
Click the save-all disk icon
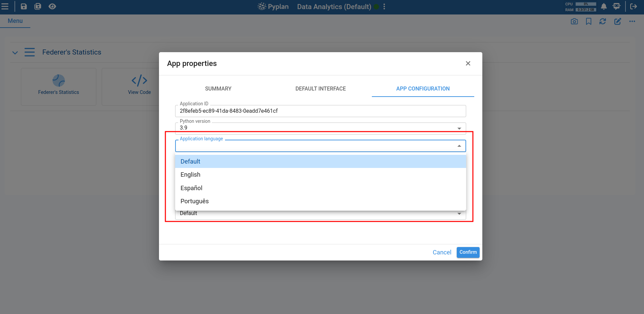38,6
